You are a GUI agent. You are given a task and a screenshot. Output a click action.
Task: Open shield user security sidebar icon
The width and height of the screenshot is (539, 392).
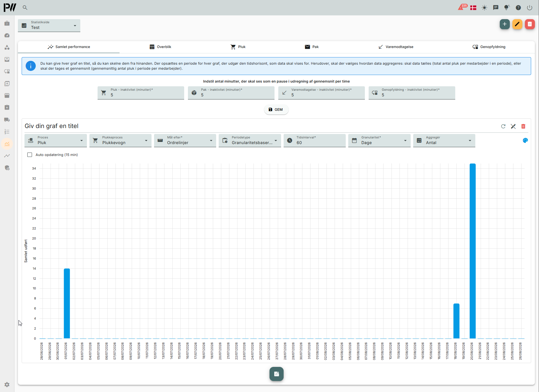(7, 168)
